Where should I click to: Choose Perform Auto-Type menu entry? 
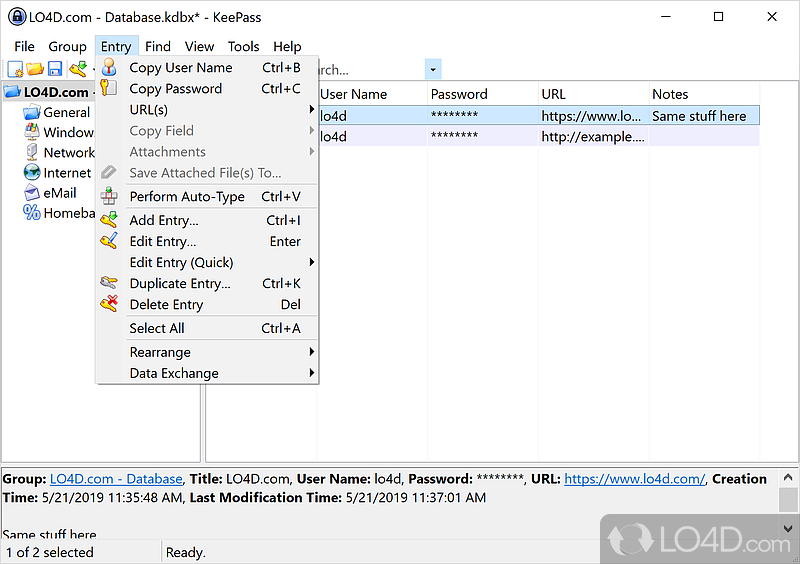187,197
